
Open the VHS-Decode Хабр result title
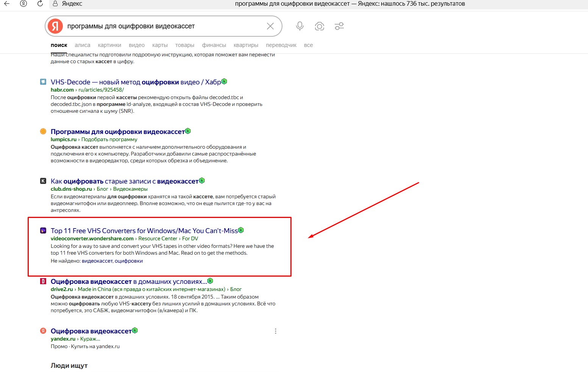pos(136,82)
